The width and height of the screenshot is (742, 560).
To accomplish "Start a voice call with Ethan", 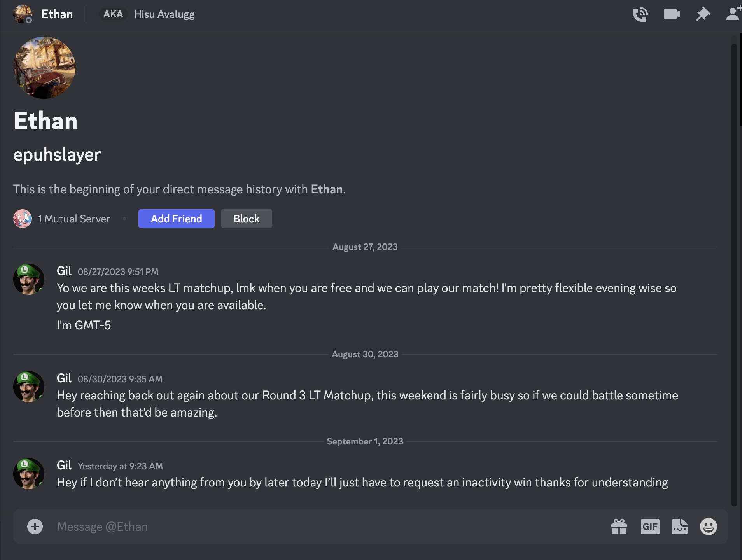I will point(640,14).
